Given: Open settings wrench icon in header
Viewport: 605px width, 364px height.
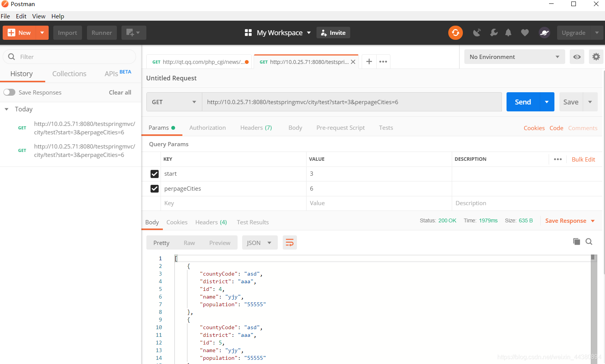Looking at the screenshot, I should (494, 33).
